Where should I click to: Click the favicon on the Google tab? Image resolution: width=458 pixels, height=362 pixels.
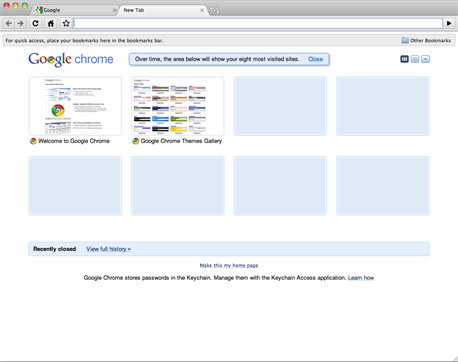coord(39,10)
